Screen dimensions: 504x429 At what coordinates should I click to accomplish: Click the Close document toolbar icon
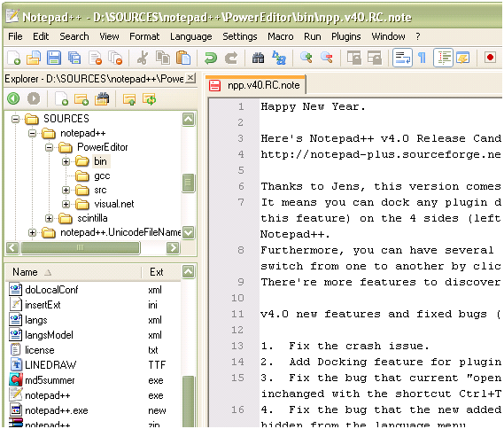coord(95,58)
